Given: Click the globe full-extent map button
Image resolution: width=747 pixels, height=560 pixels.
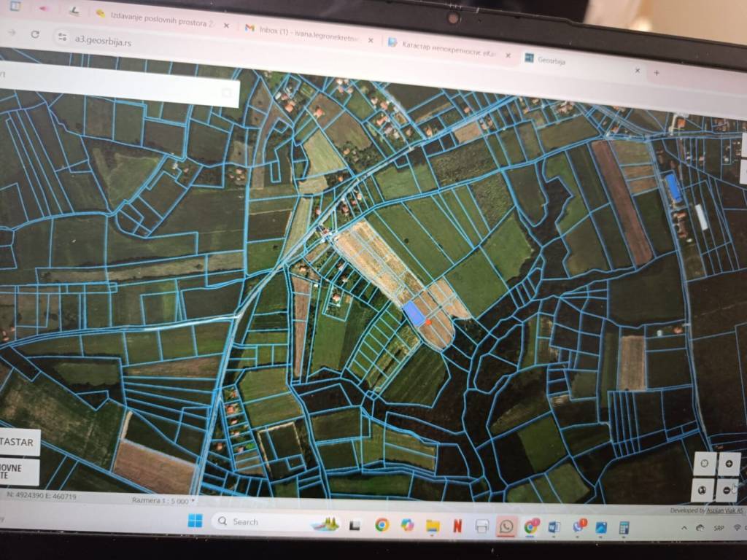Looking at the screenshot, I should pyautogui.click(x=703, y=490).
